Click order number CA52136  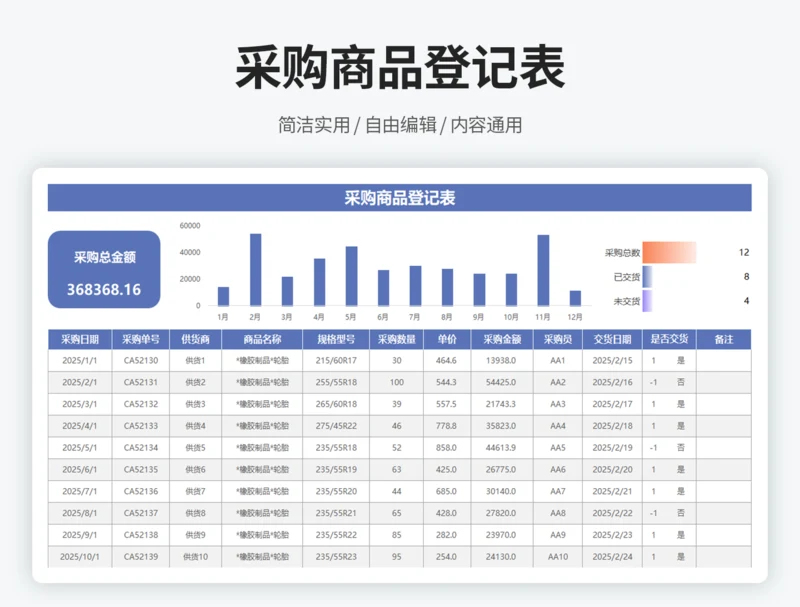pyautogui.click(x=141, y=491)
